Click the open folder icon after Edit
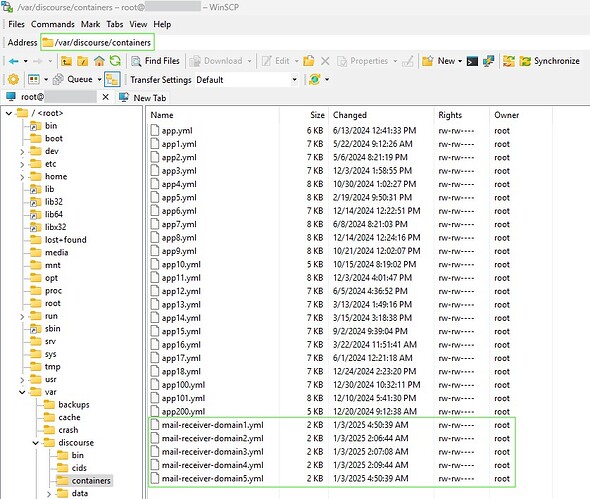 (309, 61)
